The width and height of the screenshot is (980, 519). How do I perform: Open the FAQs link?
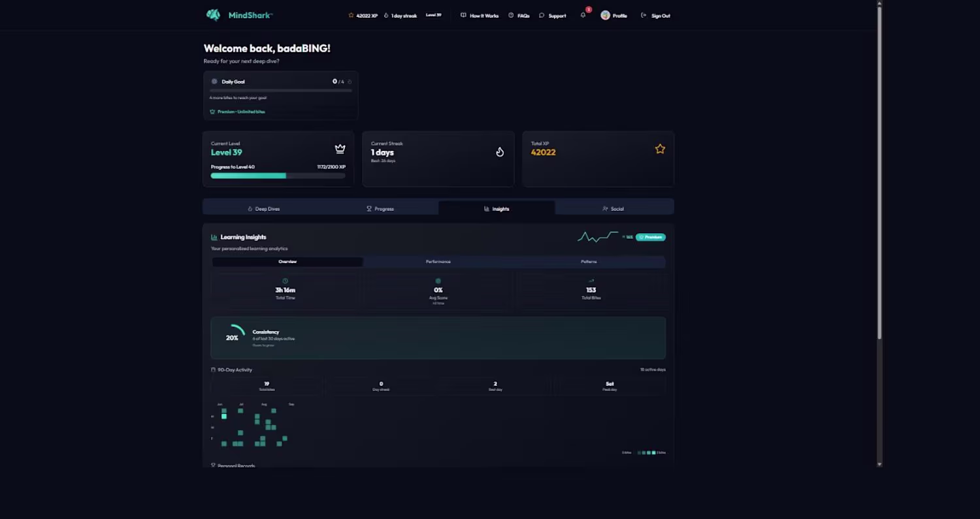[519, 16]
